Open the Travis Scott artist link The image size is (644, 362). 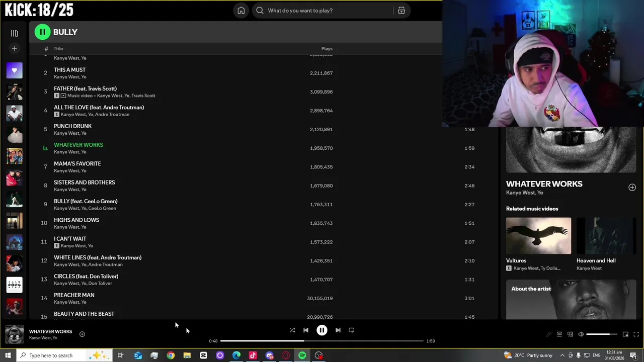[x=143, y=96]
